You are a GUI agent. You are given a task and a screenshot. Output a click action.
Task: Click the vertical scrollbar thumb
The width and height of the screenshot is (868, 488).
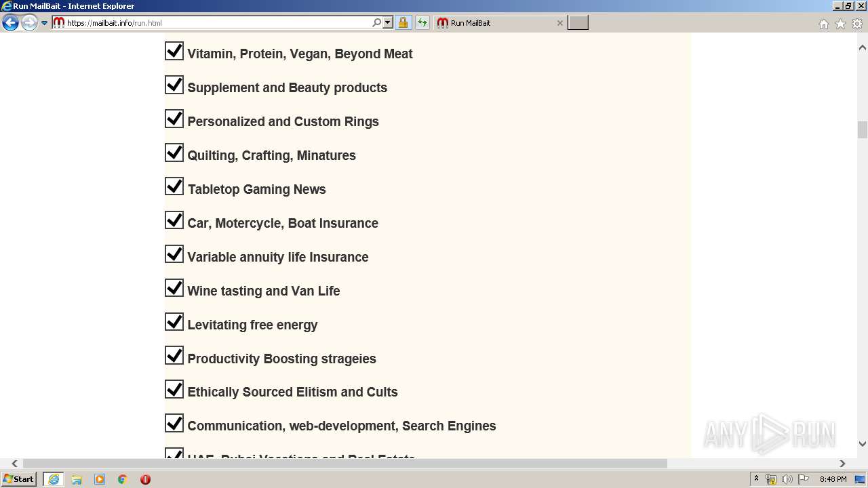point(863,129)
